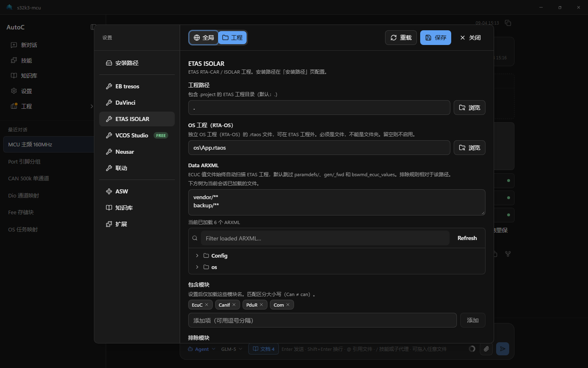Screen dimensions: 588x368
Task: Remove the Com module tag
Action: point(288,305)
